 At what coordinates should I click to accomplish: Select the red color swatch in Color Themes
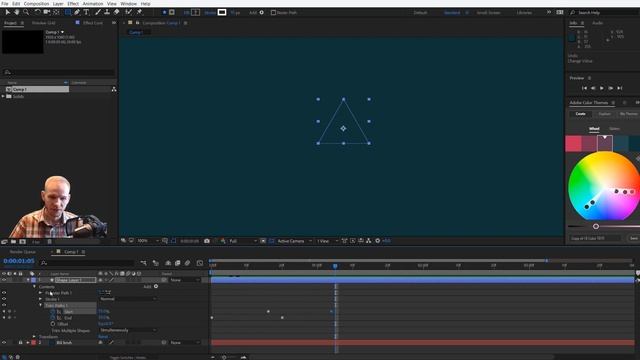pos(573,144)
